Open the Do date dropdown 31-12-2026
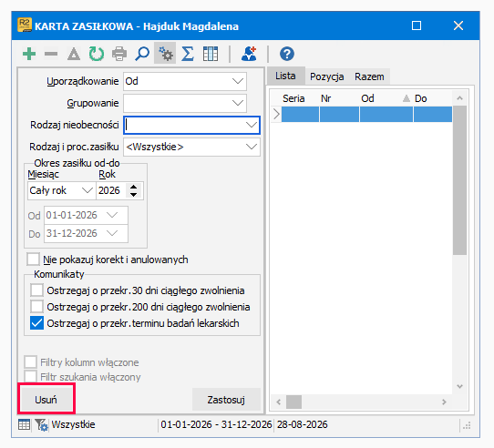Viewport: 494px width, 448px height. click(112, 233)
